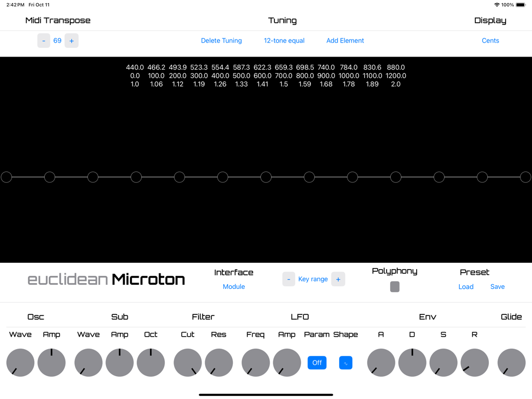Select the Env Sustain knob

coord(443,363)
